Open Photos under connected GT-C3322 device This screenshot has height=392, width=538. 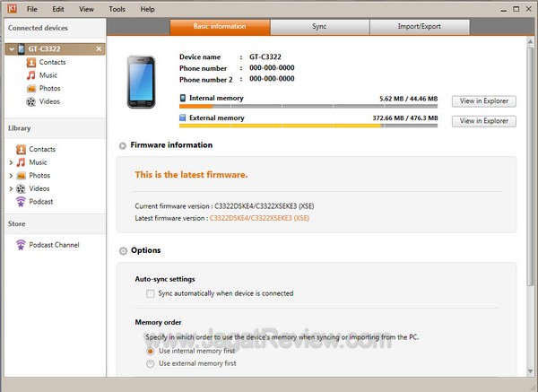click(49, 89)
